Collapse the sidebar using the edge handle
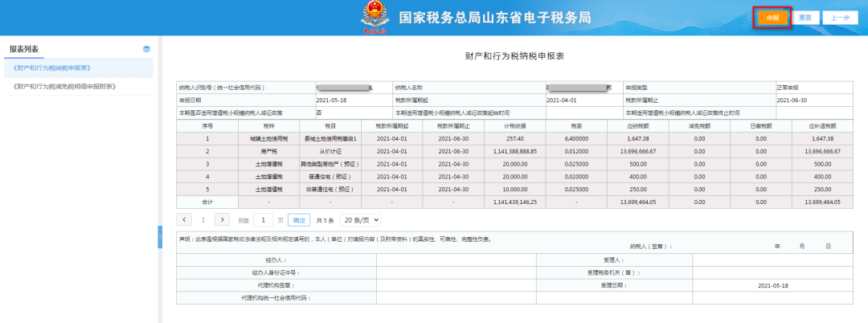The image size is (868, 323). (160, 237)
